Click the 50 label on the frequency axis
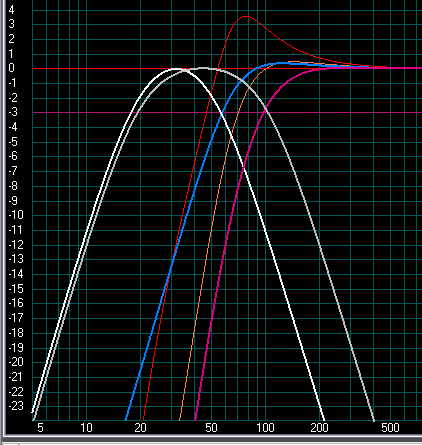 (211, 428)
